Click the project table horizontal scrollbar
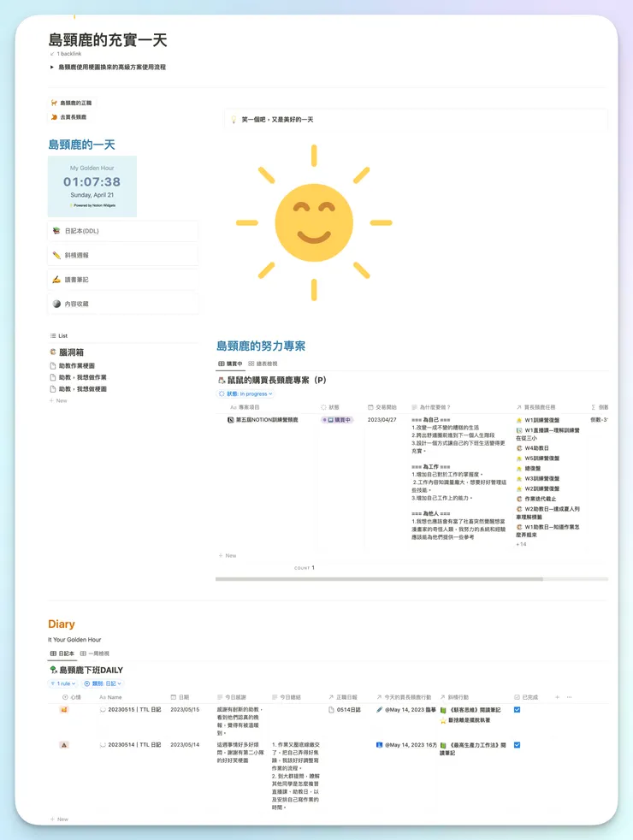This screenshot has height=840, width=633. click(379, 579)
